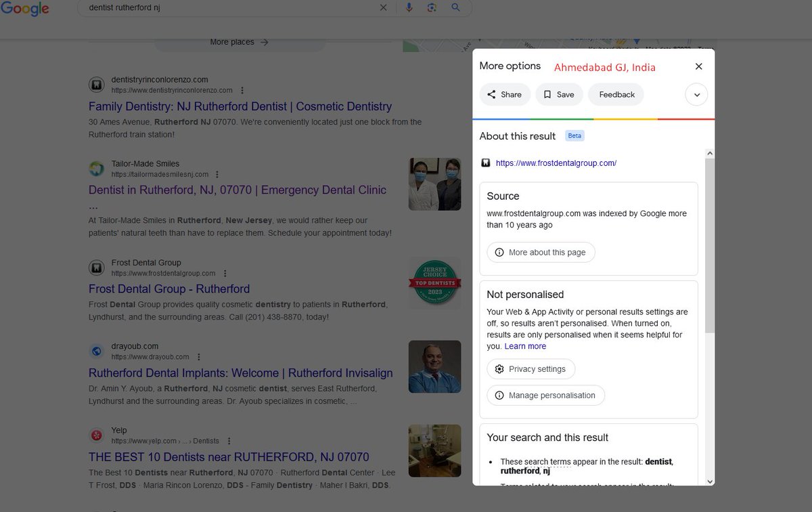The image size is (812, 512).
Task: Open Google Lens image search
Action: [x=432, y=7]
